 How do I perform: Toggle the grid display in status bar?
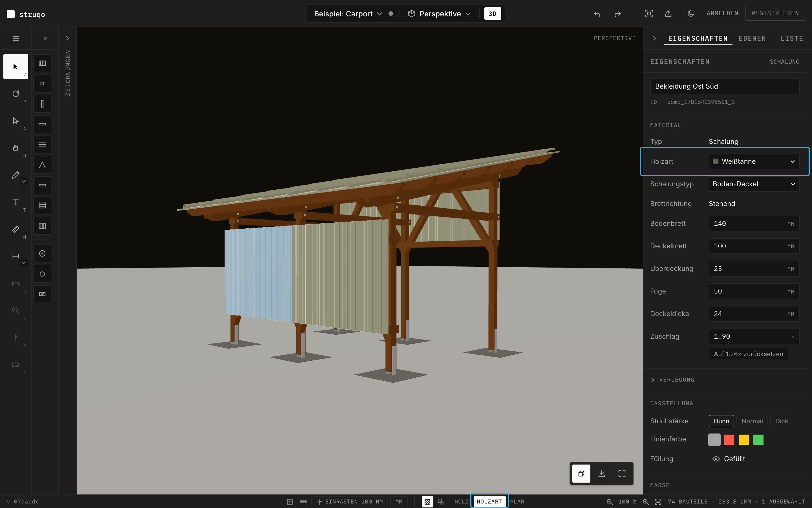[290, 502]
